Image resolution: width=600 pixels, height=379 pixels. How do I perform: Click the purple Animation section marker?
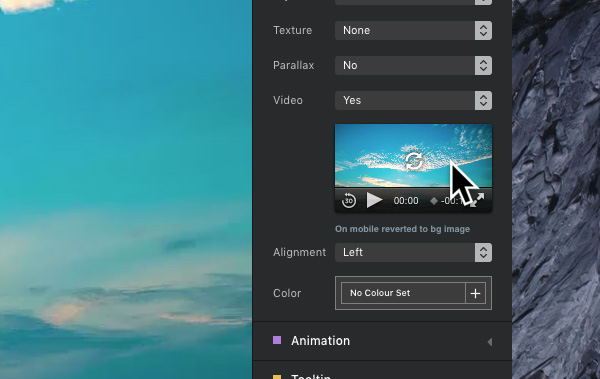(x=277, y=340)
